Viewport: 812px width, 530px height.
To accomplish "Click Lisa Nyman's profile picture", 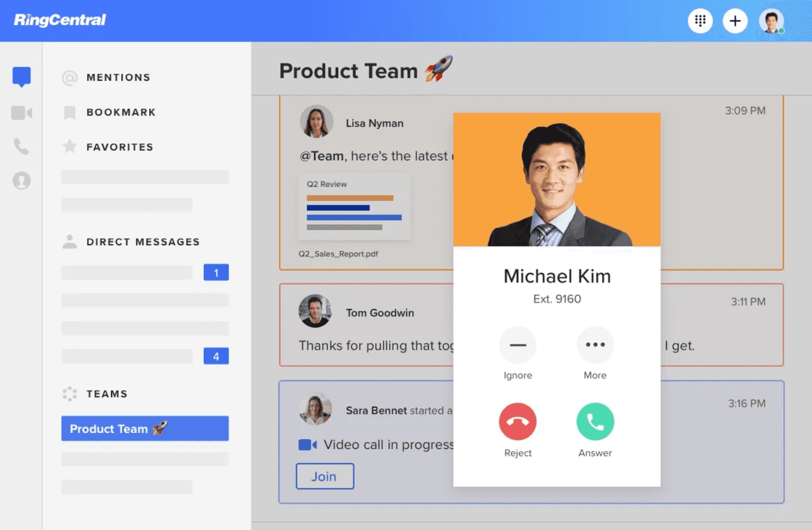I will (x=317, y=122).
